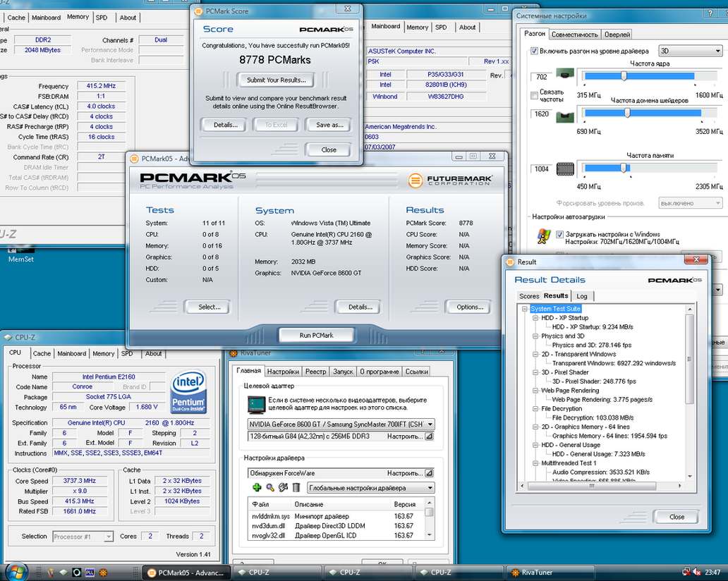Toggle the Связать частоты checkbox
The height and width of the screenshot is (581, 728).
click(534, 96)
